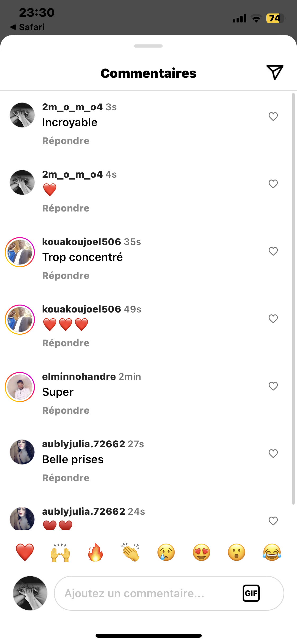The image size is (297, 644).
Task: Open the GIF picker in comment box
Action: click(251, 593)
